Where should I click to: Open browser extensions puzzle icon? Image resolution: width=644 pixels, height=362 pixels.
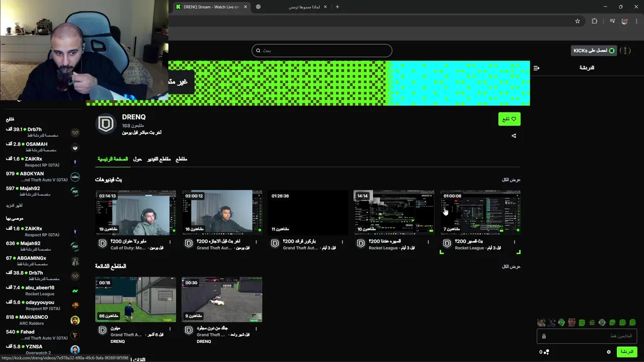click(x=595, y=21)
